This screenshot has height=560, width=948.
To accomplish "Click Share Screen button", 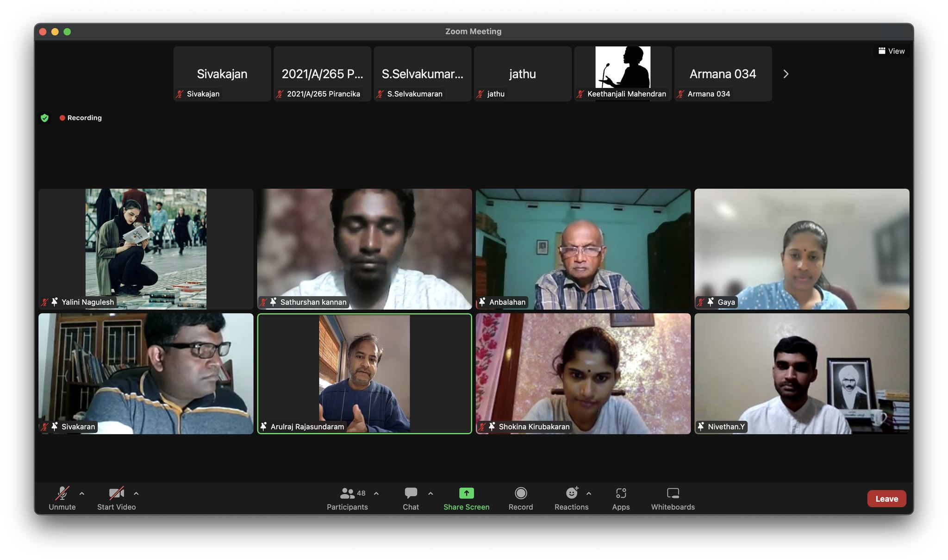I will tap(466, 498).
